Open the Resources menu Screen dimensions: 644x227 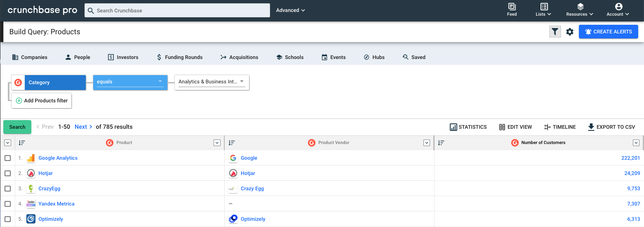tap(580, 9)
